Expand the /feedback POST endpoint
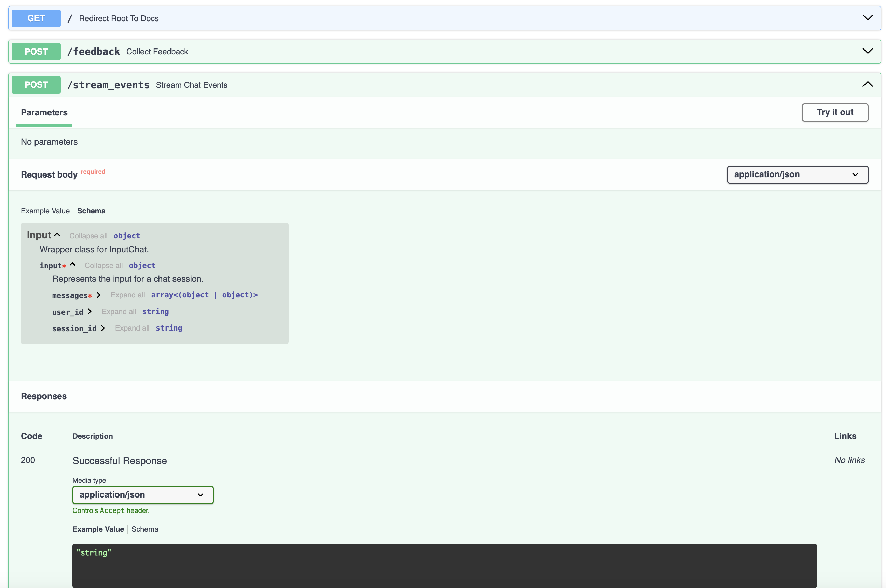The width and height of the screenshot is (886, 588). point(868,51)
